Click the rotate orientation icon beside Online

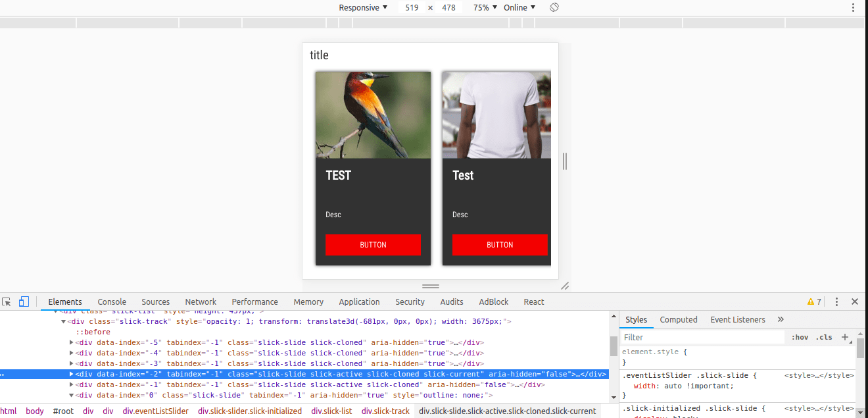[554, 7]
